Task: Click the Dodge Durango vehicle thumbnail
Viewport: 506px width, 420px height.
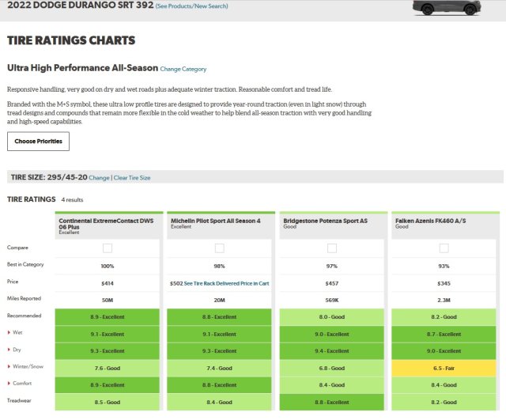Action: (447, 7)
